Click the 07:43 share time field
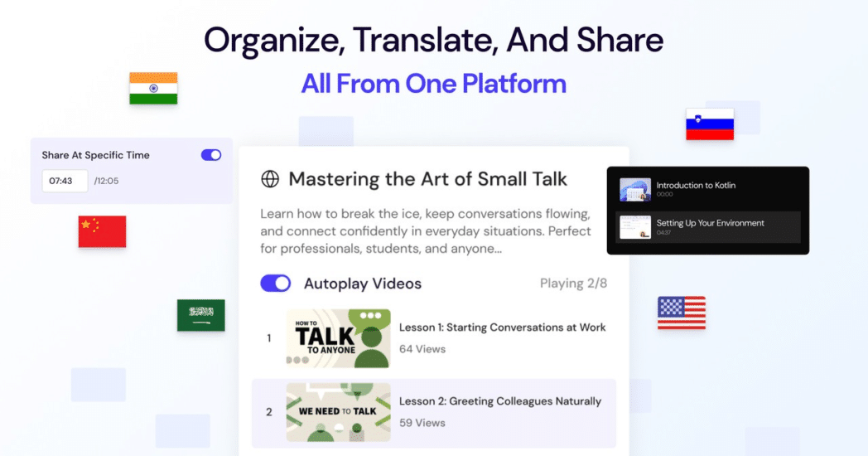Screen dimensions: 868x456 tap(65, 181)
